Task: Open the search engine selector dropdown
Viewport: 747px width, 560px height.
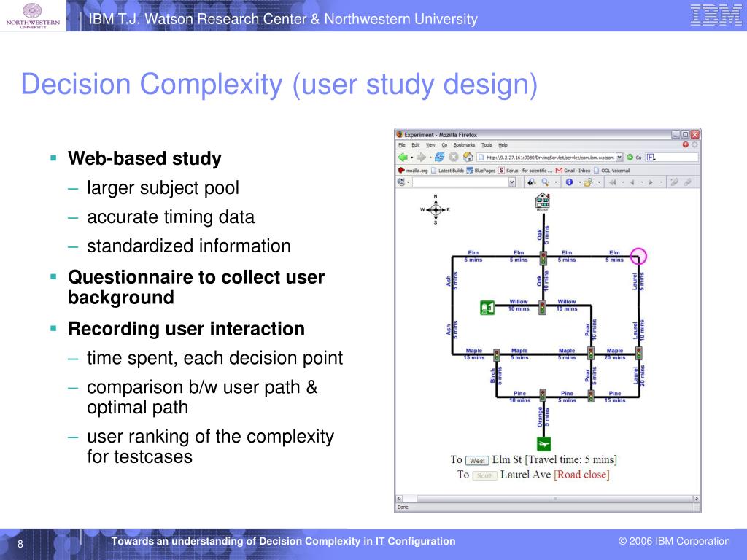Action: pos(651,157)
